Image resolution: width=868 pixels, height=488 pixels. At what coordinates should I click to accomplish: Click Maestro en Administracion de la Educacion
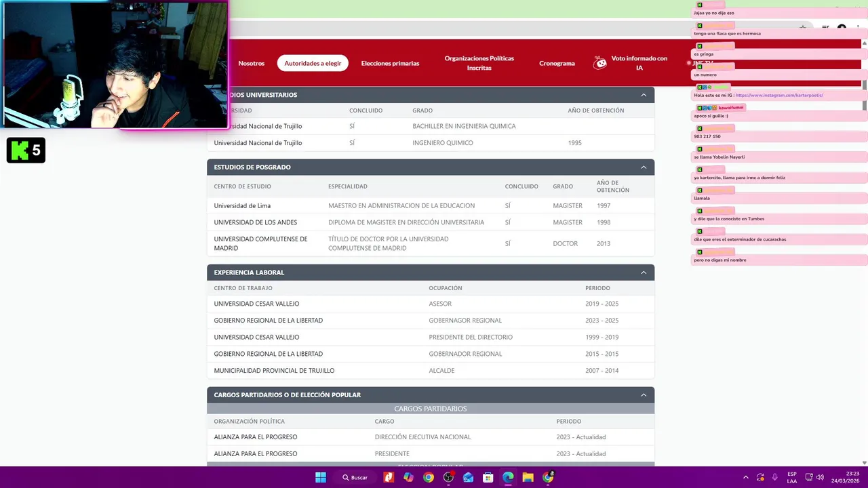[x=401, y=205]
